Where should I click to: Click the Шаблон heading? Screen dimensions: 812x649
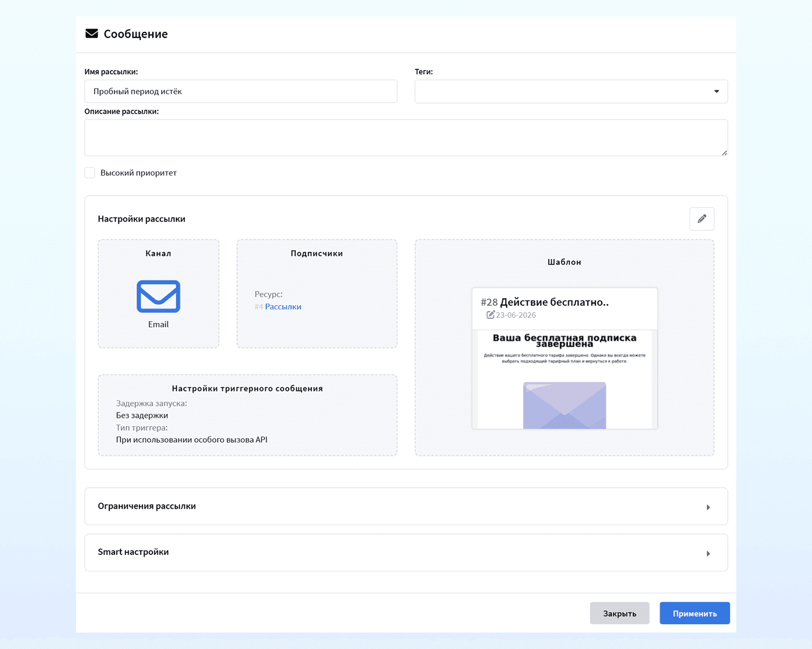(x=564, y=262)
